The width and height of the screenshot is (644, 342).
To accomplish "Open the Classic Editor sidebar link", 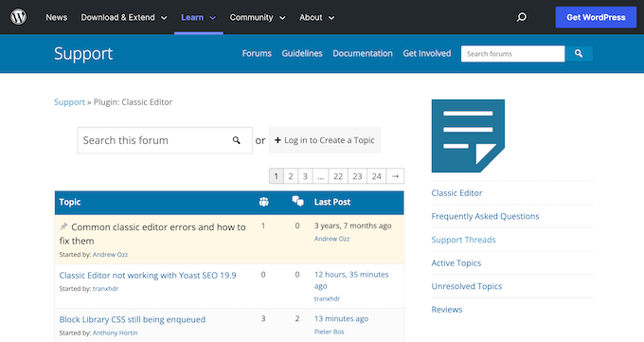I will [456, 192].
